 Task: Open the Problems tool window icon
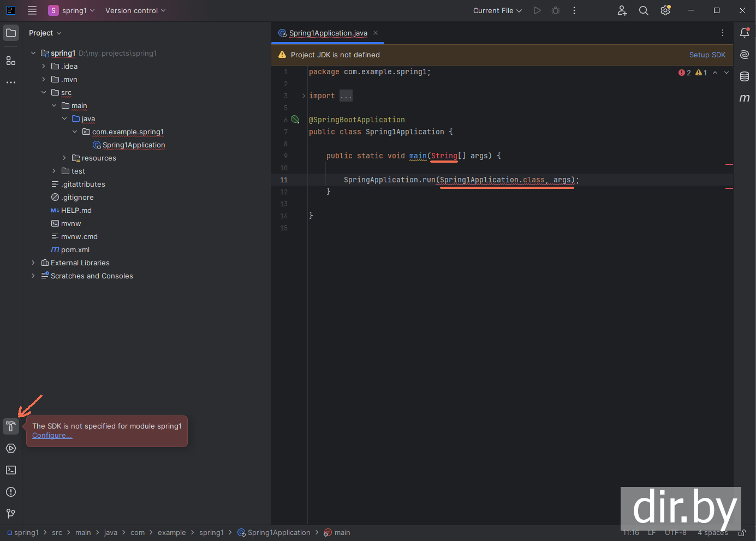tap(11, 492)
